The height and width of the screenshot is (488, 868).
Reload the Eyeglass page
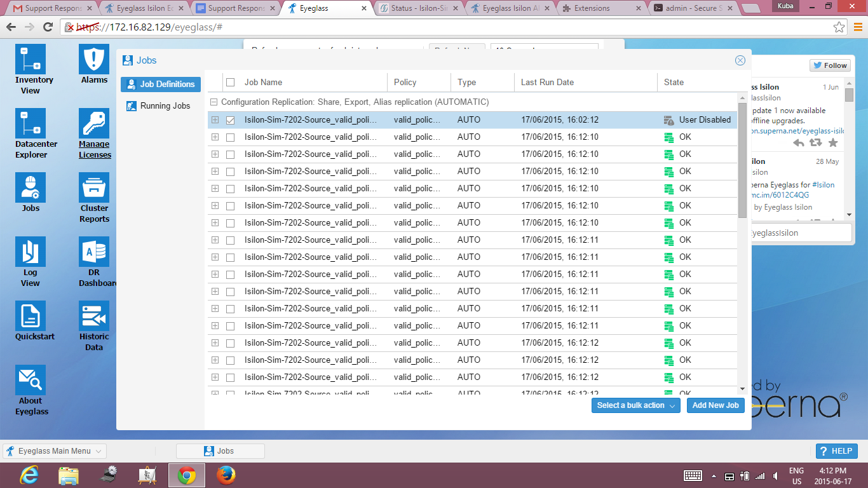point(48,27)
